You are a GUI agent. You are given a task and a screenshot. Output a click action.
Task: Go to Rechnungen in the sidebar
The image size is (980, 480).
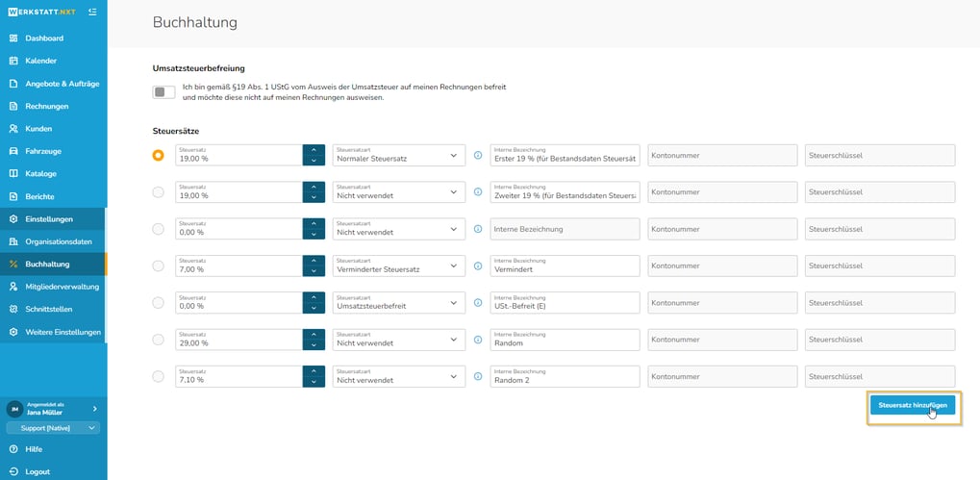tap(46, 106)
